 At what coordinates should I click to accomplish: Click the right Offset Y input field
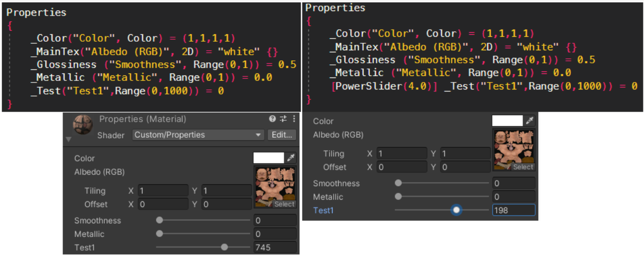(x=465, y=167)
